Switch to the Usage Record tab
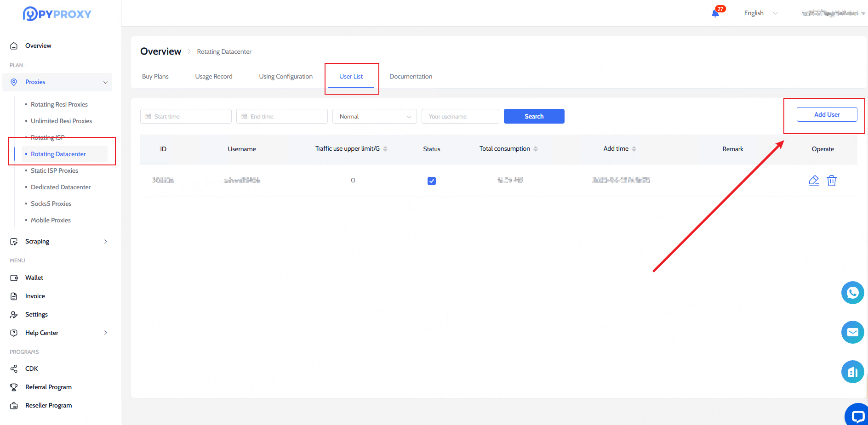The width and height of the screenshot is (868, 425). point(214,77)
